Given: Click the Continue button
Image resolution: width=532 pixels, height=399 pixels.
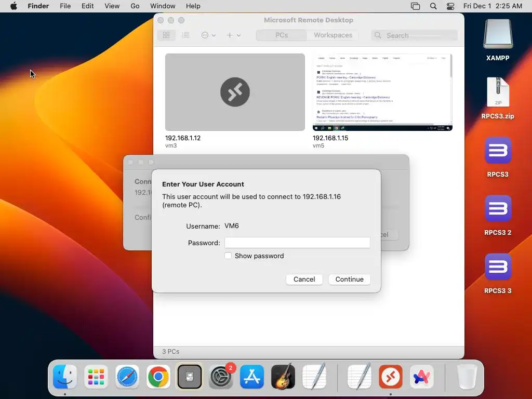Looking at the screenshot, I should pos(349,279).
